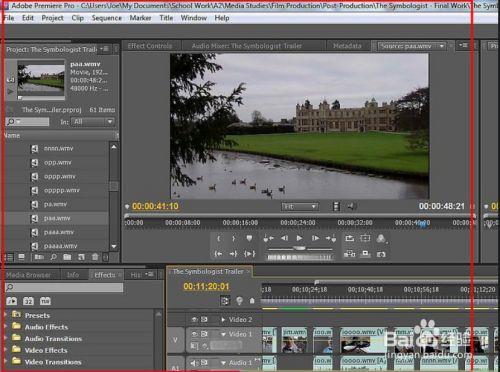Viewport: 500px width, 372px height.
Task: Open the Fit zoom level dropdown
Action: [299, 207]
